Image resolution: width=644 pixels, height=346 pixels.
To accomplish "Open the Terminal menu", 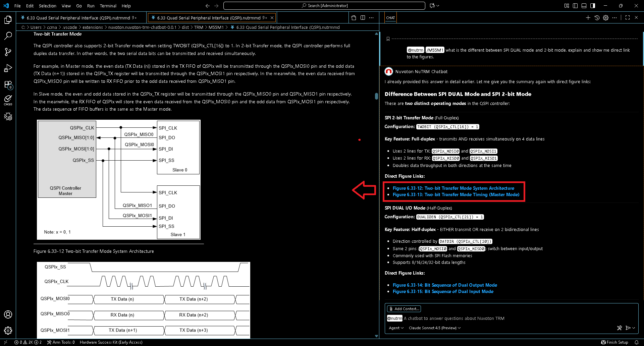I will point(108,6).
